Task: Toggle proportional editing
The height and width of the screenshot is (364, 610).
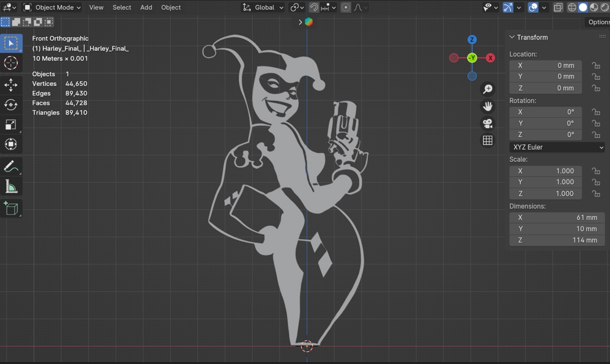Action: [x=345, y=7]
